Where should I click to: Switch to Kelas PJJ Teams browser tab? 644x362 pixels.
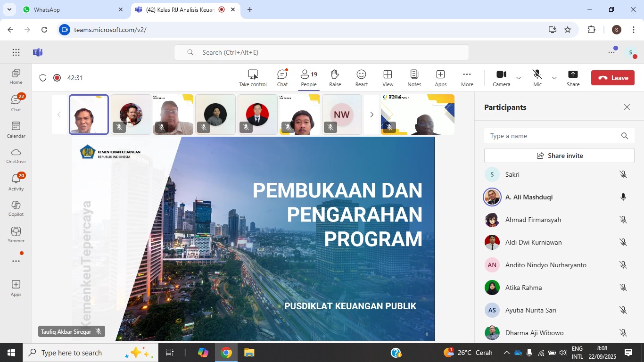click(x=185, y=9)
